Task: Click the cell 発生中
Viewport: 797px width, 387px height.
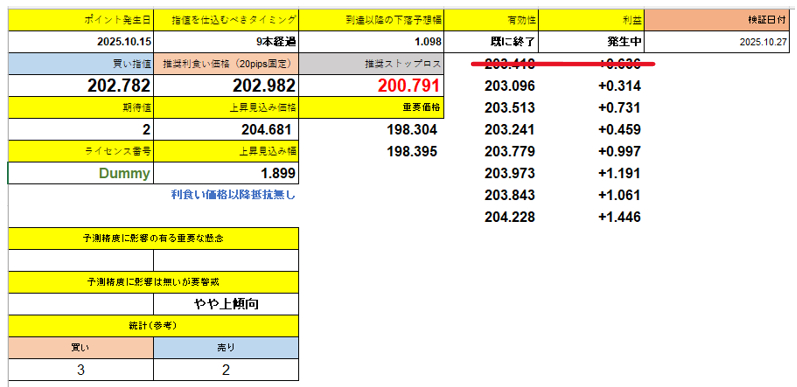Action: 592,42
